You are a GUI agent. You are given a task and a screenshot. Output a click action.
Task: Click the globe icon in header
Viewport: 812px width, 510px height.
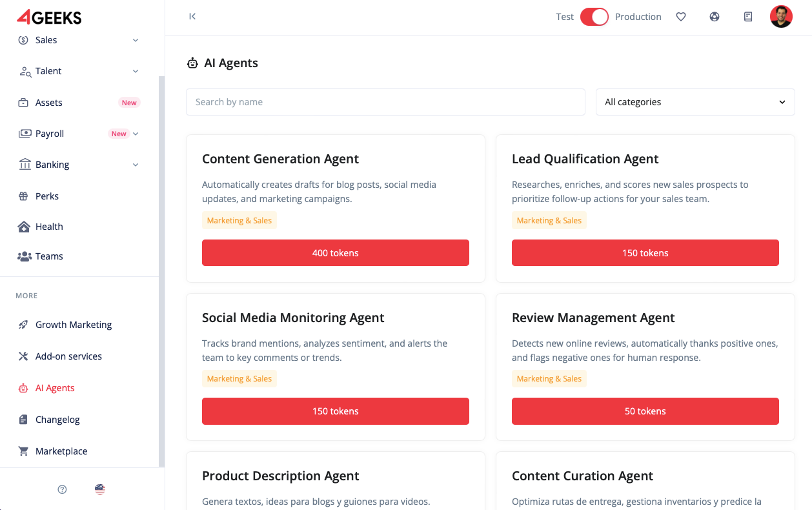715,17
